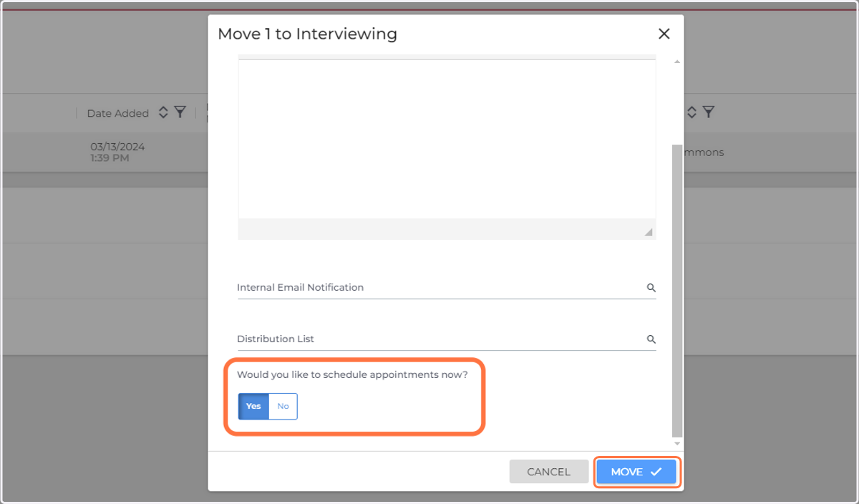
Task: Click the text area resize handle
Action: coord(648,231)
